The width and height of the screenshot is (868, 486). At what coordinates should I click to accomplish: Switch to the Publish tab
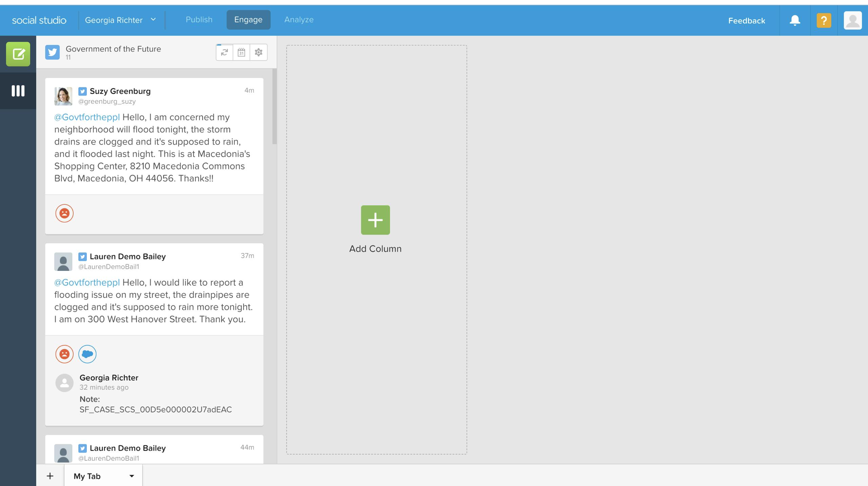199,20
